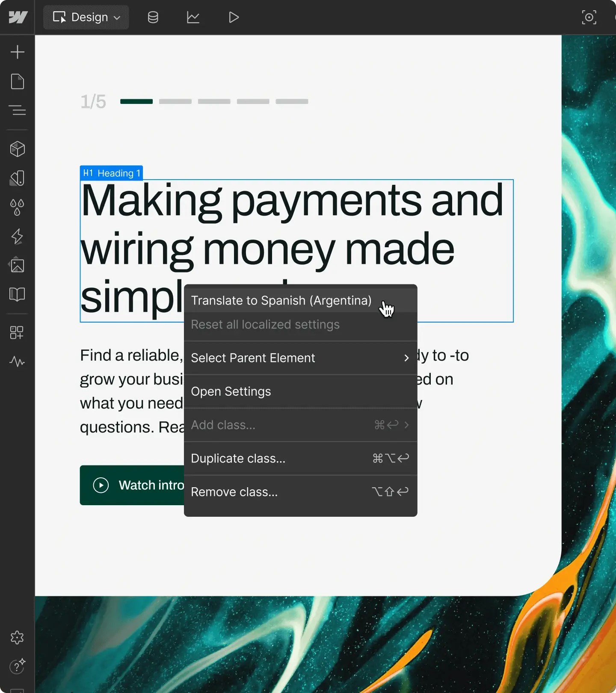The height and width of the screenshot is (693, 616).
Task: Open the Assets image panel
Action: tap(17, 265)
